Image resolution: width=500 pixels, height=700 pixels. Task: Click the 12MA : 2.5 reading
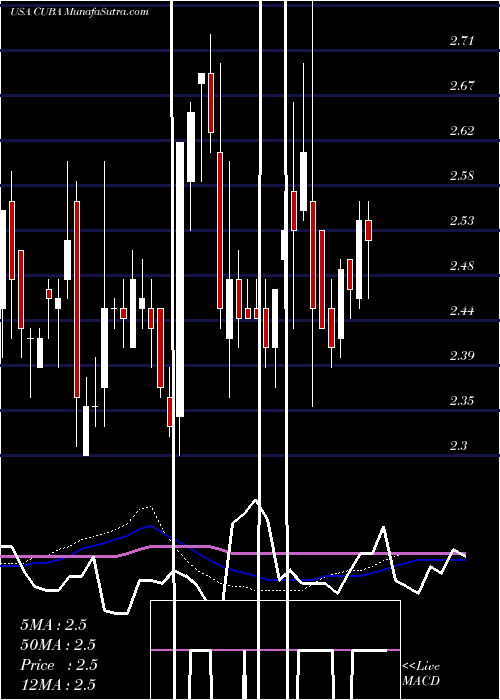point(58,685)
